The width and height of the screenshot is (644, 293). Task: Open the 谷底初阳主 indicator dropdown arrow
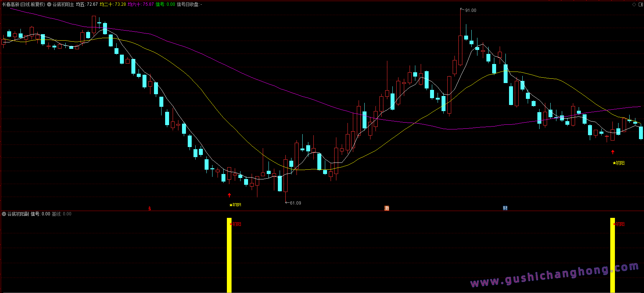(49, 5)
